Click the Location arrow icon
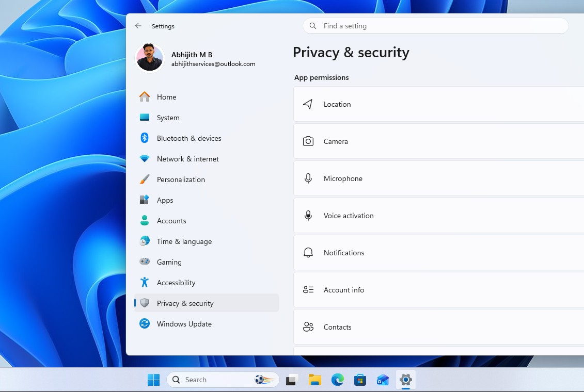584x392 pixels. click(x=308, y=104)
